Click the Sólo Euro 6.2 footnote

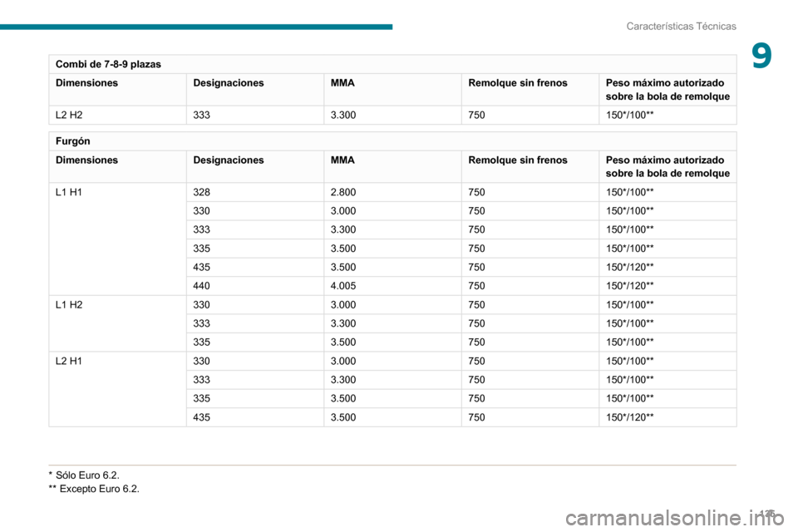(x=87, y=475)
